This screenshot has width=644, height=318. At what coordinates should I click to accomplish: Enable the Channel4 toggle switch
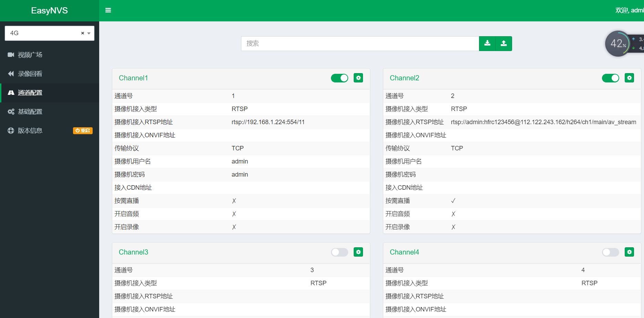[x=611, y=252]
